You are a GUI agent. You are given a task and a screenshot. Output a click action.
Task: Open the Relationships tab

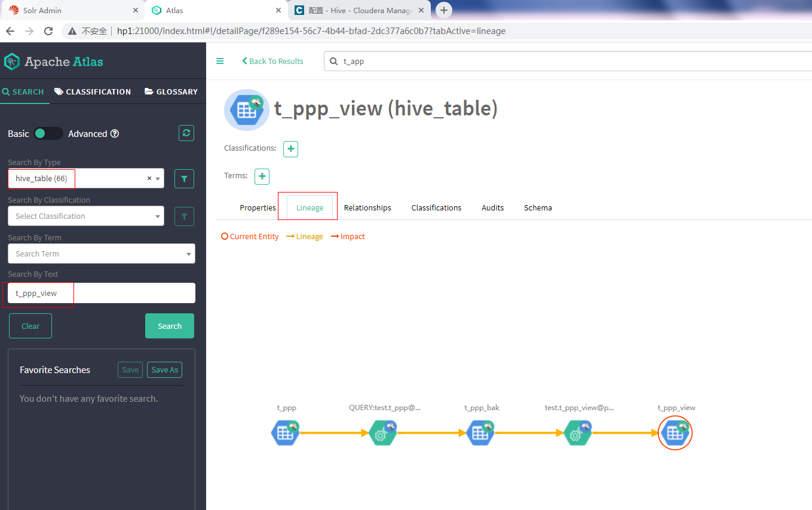click(367, 208)
